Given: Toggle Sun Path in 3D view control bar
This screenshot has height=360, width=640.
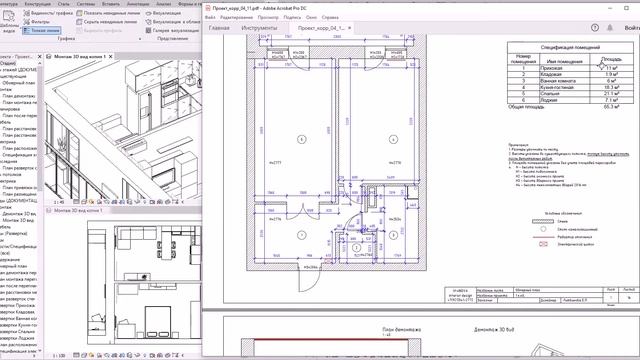Looking at the screenshot, I should [92, 202].
